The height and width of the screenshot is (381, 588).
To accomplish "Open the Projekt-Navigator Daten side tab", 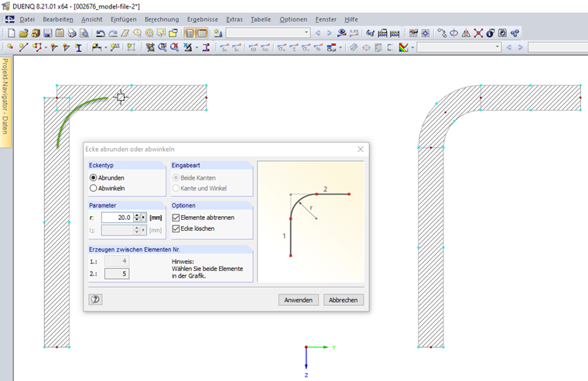I will tap(5, 101).
